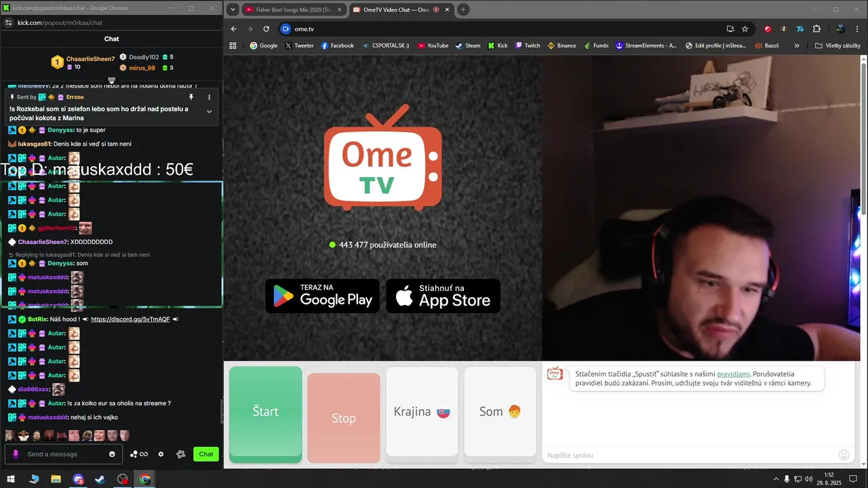Open Binance bookmark
868x488 pixels.
[561, 45]
